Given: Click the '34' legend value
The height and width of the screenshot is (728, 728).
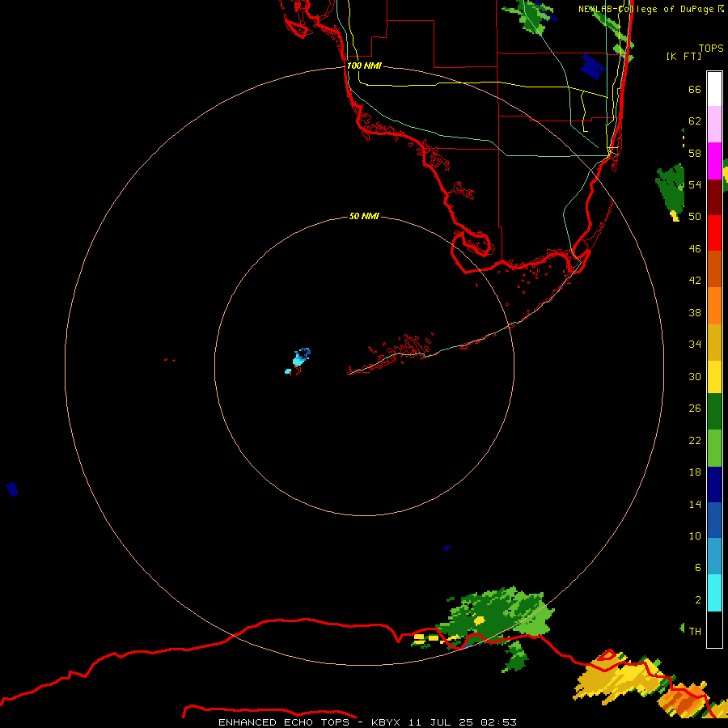Looking at the screenshot, I should (x=695, y=345).
